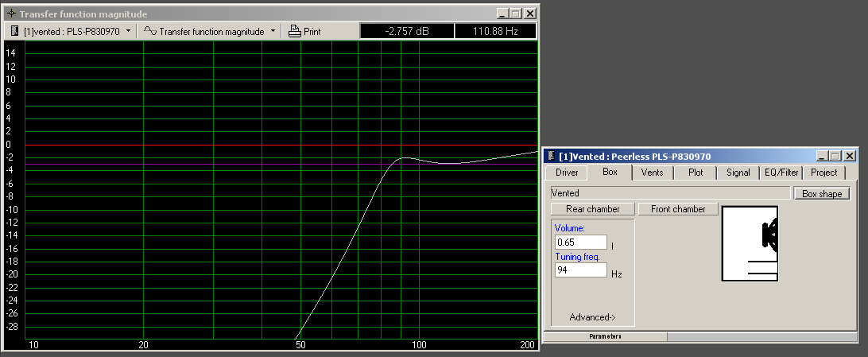Click the response curve peak near 90 Hz

pyautogui.click(x=405, y=157)
